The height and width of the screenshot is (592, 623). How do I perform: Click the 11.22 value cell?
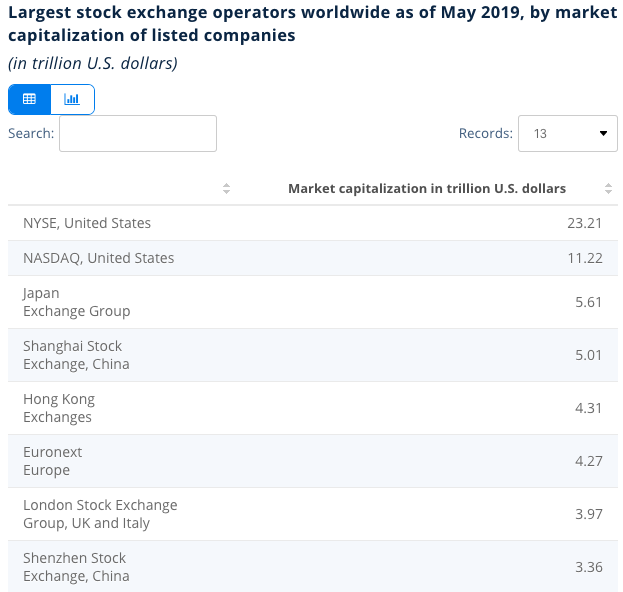(x=585, y=258)
